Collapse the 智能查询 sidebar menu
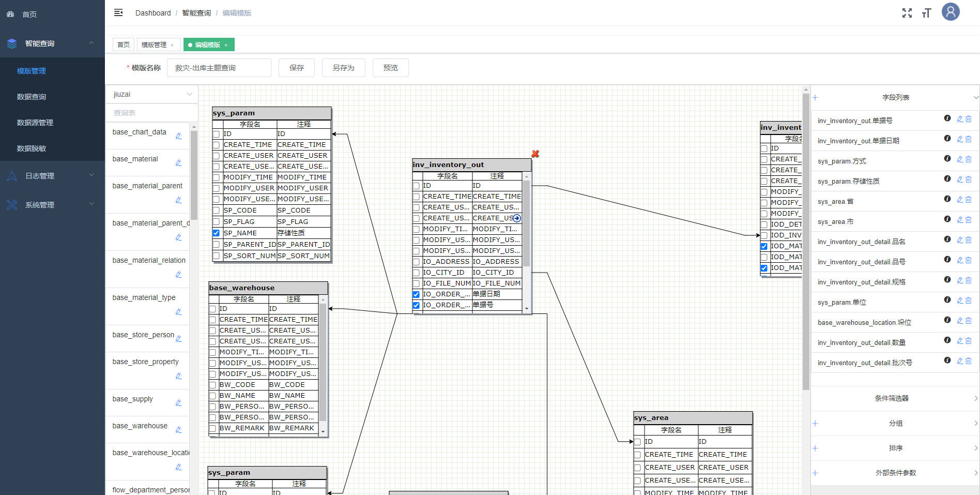The height and width of the screenshot is (495, 980). tap(52, 43)
